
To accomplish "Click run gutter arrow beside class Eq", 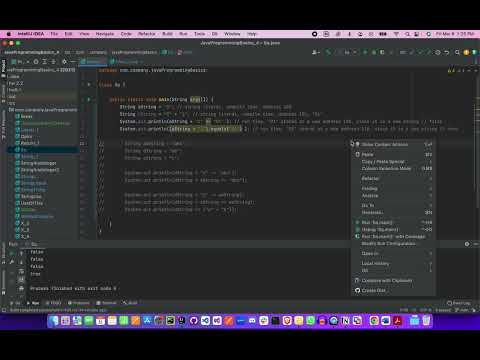I will pos(89,85).
